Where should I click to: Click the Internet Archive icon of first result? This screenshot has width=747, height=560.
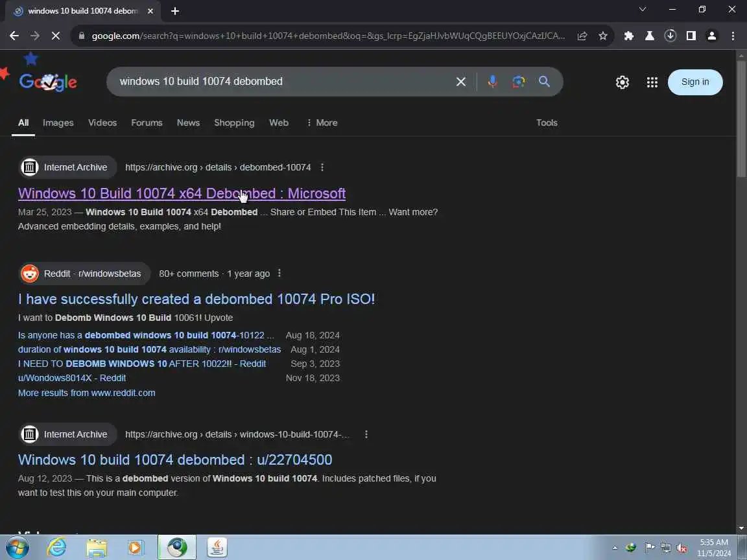pyautogui.click(x=30, y=167)
